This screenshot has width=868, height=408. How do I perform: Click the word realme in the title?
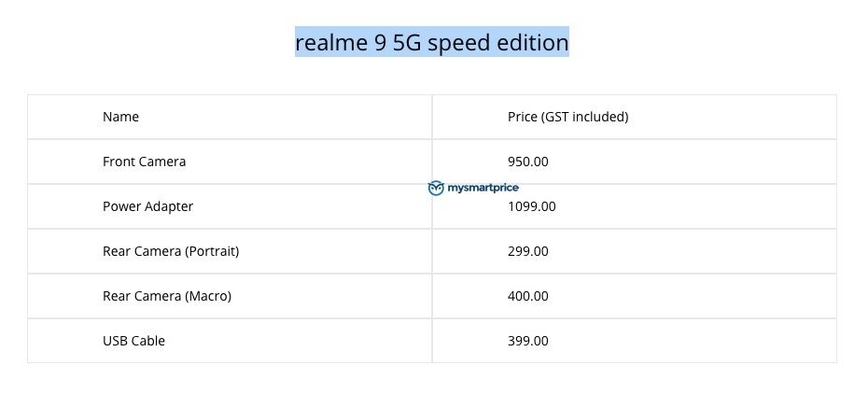[x=331, y=43]
